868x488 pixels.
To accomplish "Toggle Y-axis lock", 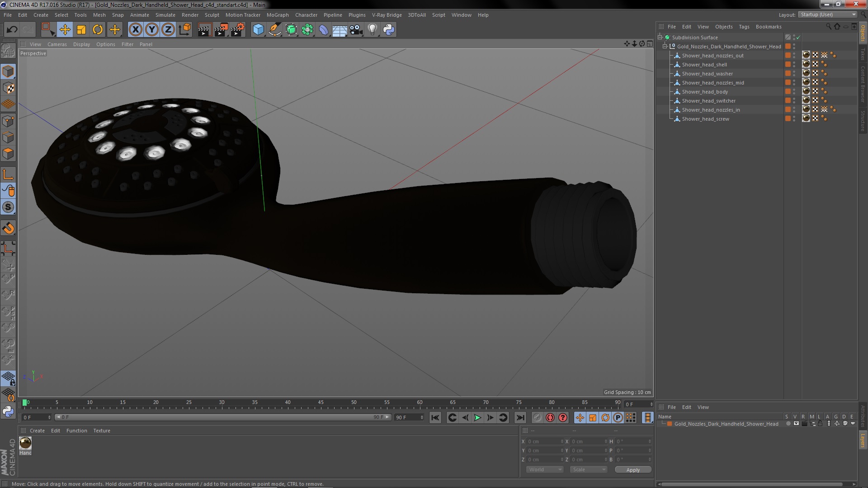I will 152,30.
